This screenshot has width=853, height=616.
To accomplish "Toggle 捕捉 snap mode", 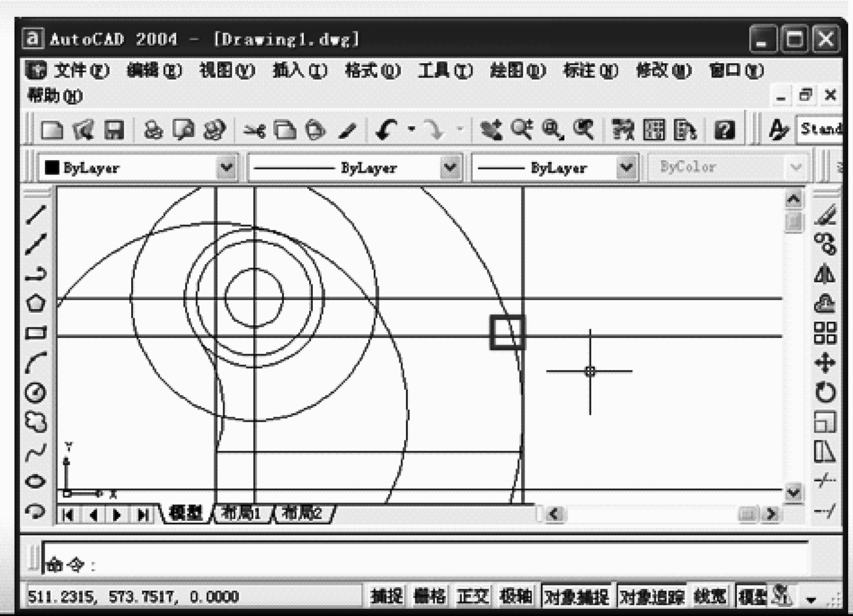I will pos(386,596).
